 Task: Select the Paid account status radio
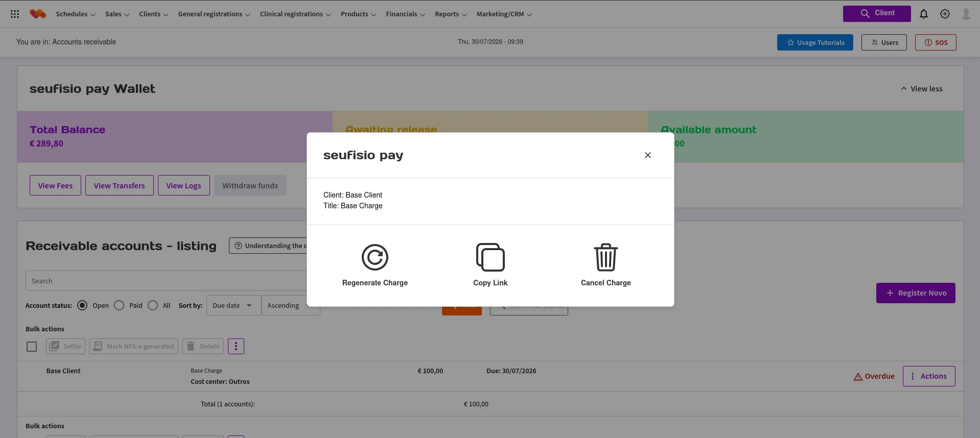point(119,305)
